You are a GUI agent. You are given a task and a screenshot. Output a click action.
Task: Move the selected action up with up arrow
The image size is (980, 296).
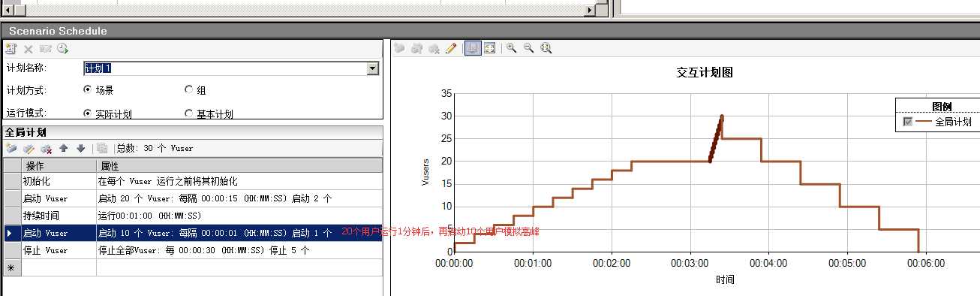click(x=64, y=148)
